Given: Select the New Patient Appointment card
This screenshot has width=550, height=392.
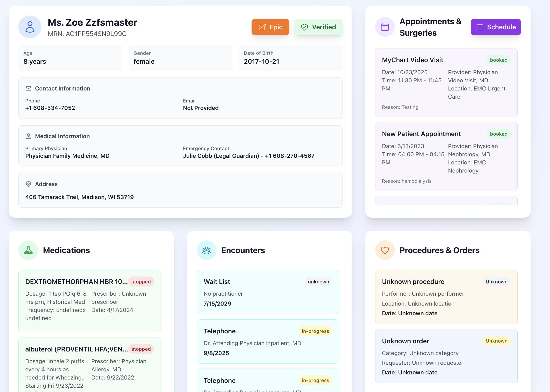Looking at the screenshot, I should tap(446, 156).
